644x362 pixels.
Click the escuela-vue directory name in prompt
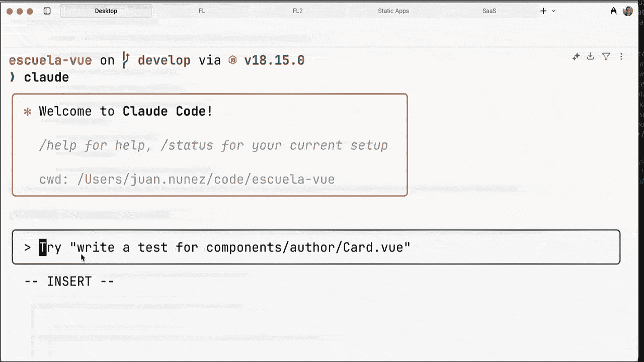(50, 61)
